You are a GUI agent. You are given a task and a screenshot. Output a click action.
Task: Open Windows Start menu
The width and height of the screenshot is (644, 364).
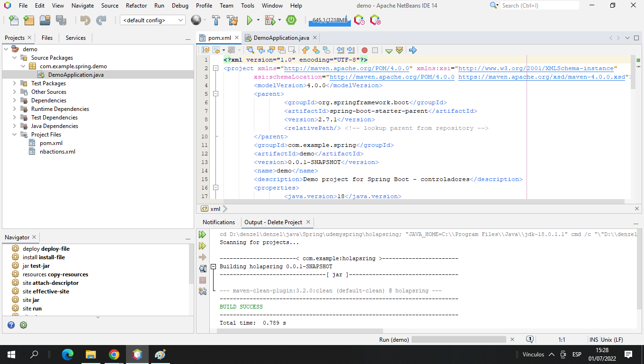click(x=11, y=354)
